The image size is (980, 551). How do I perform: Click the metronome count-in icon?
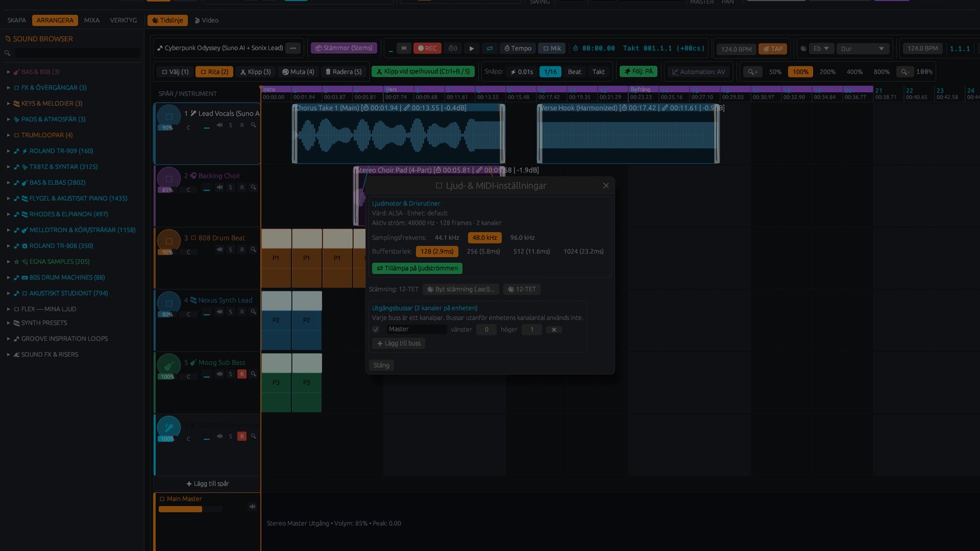(x=453, y=48)
